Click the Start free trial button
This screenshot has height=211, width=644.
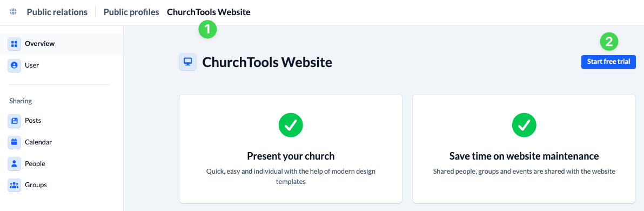tap(608, 62)
